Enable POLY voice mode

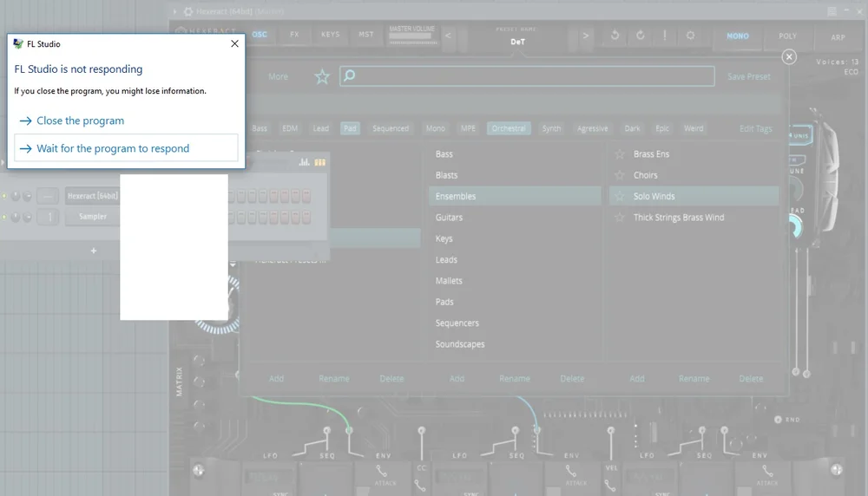(787, 36)
